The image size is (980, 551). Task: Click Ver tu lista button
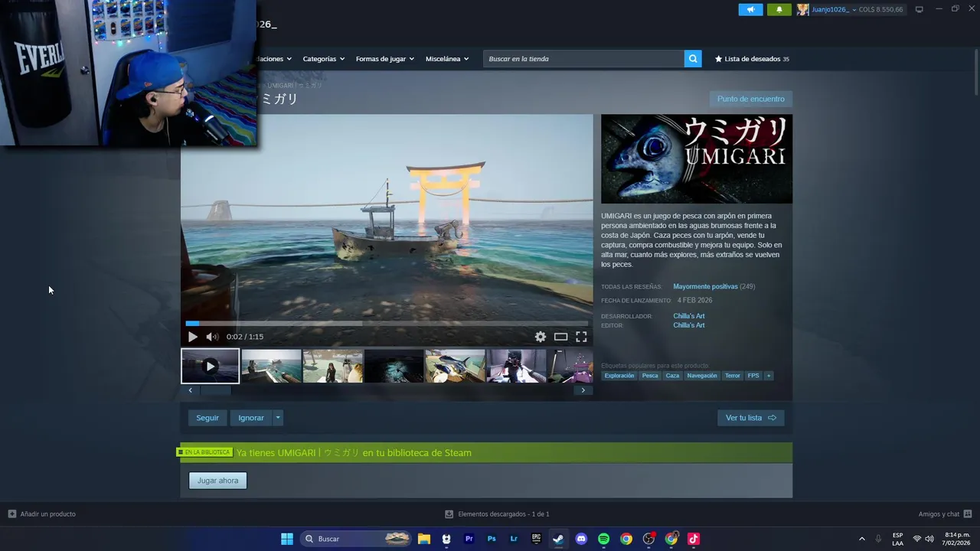click(750, 418)
